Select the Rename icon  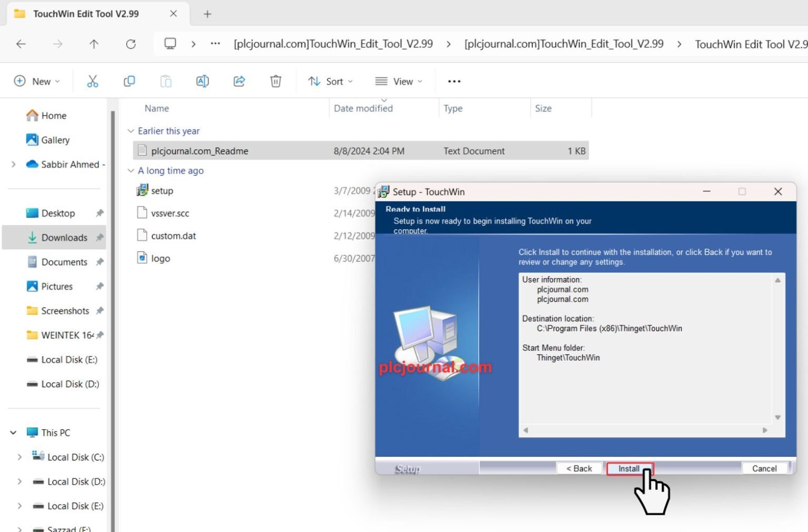(202, 81)
